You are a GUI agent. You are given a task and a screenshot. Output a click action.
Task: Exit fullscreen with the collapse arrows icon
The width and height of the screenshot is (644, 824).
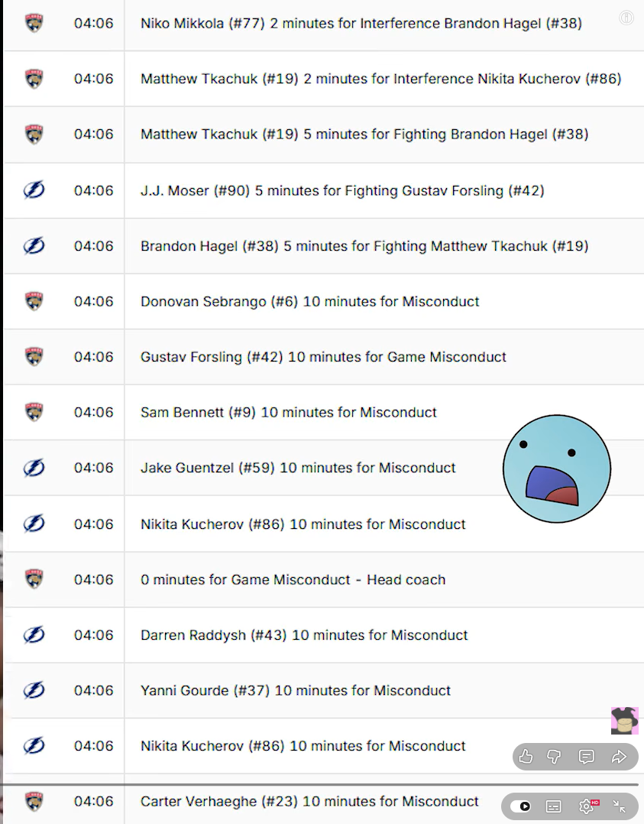coord(620,806)
